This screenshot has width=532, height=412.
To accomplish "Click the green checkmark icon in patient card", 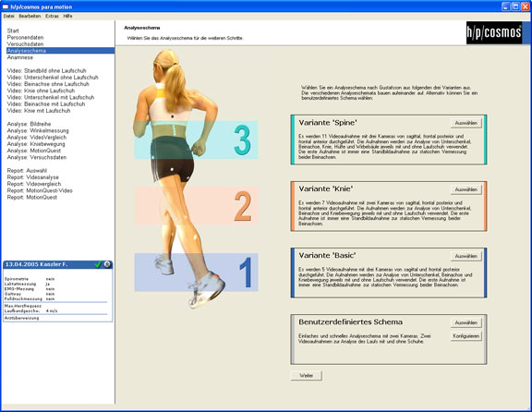I will coord(98,264).
